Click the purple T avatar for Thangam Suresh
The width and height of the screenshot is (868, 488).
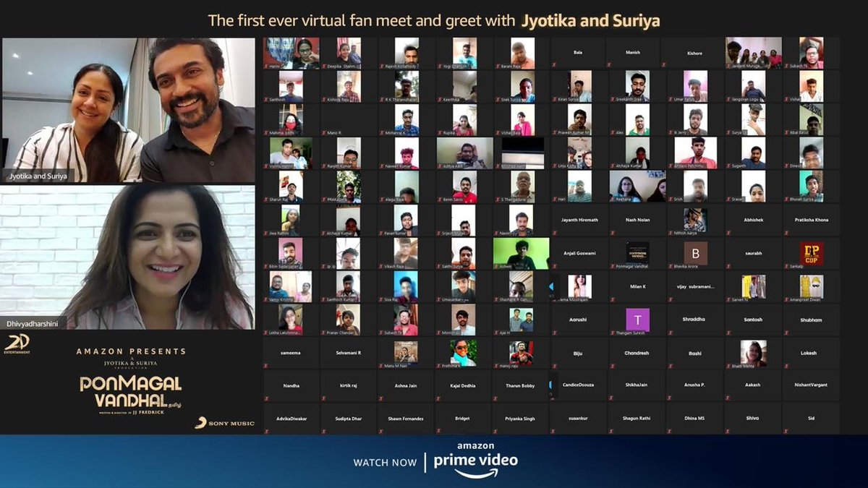[x=637, y=320]
